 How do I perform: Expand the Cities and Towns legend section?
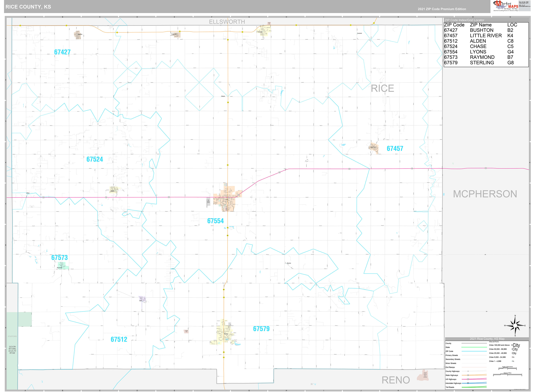(494, 342)
